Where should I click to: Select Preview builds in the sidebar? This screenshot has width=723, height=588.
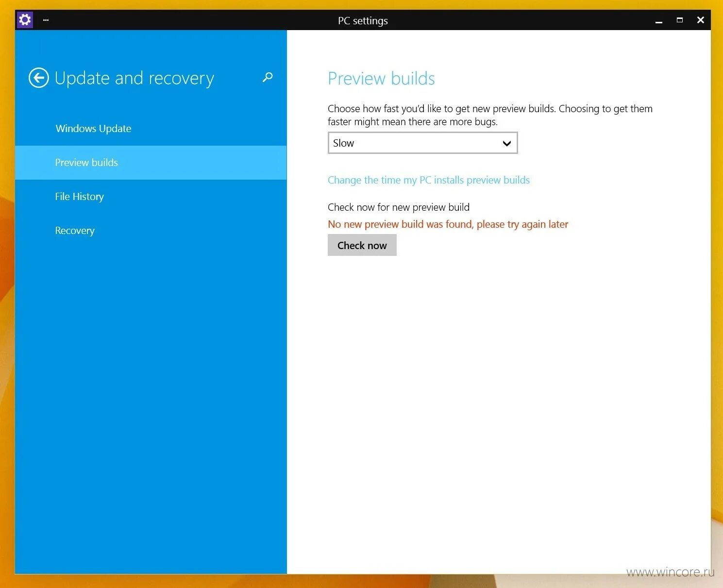(86, 163)
